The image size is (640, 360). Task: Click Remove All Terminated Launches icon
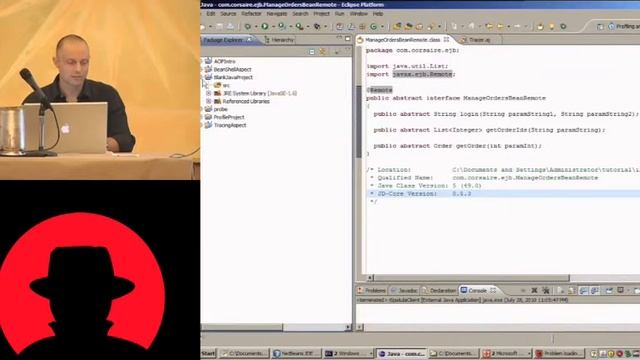pos(546,290)
